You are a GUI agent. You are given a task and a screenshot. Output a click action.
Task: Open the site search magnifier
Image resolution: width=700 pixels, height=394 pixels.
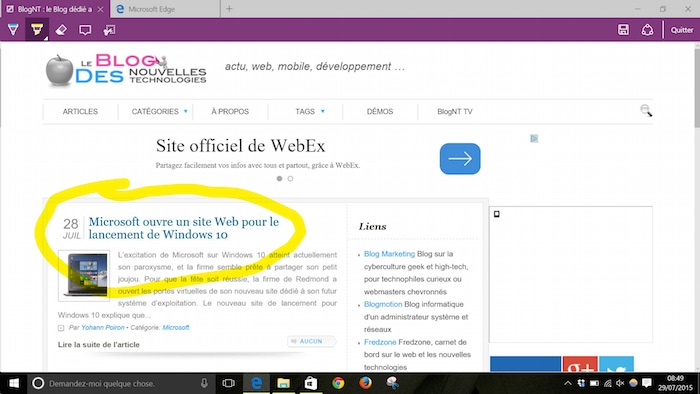646,110
